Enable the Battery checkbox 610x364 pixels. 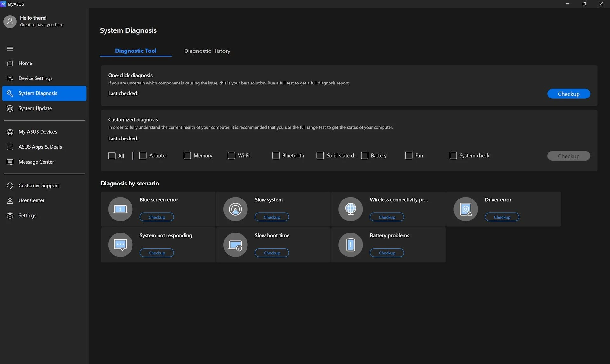coord(364,156)
